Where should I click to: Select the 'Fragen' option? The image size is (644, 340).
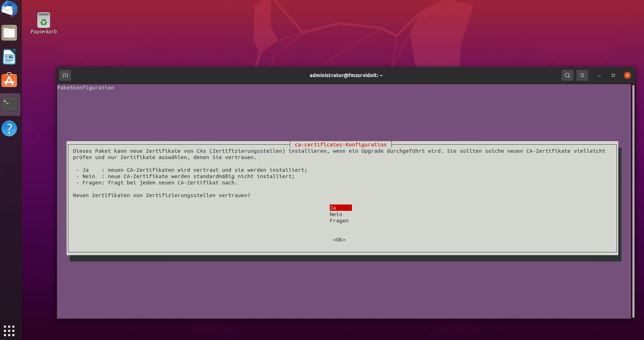coord(339,221)
